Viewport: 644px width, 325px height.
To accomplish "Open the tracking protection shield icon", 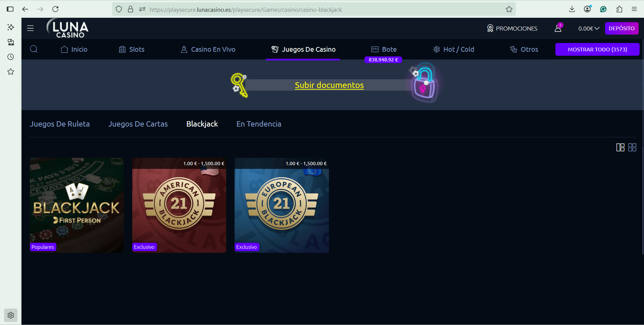I will point(119,9).
